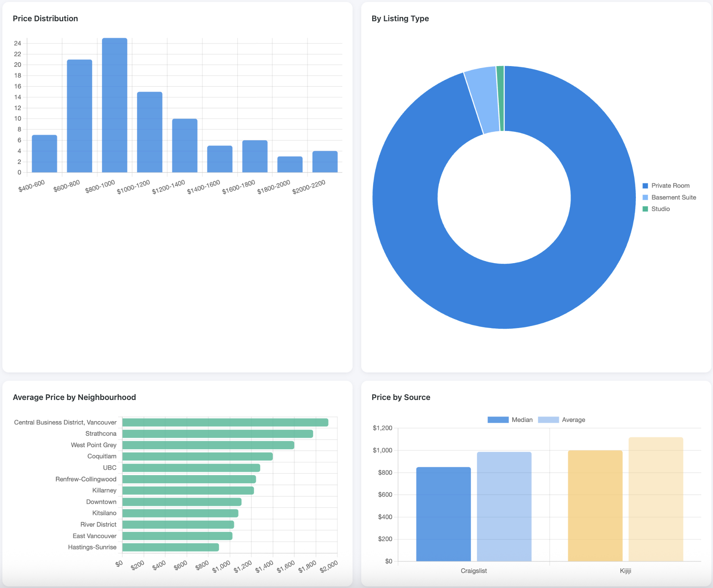Click the $400-600 price bar
713x588 pixels.
click(x=44, y=154)
